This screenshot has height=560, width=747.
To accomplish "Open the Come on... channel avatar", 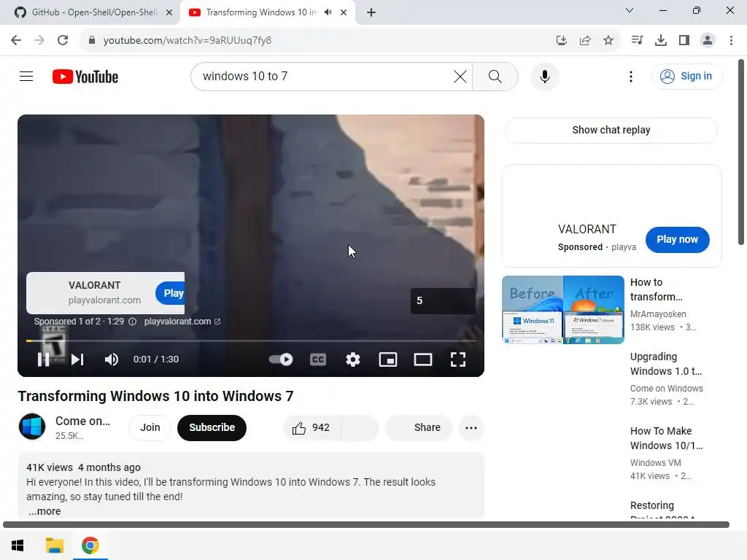I will pyautogui.click(x=32, y=426).
